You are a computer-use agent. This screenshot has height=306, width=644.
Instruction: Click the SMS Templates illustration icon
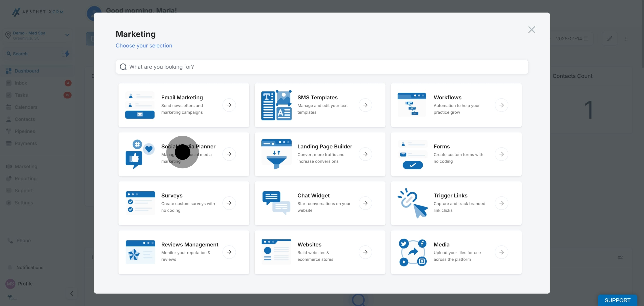[x=276, y=105]
